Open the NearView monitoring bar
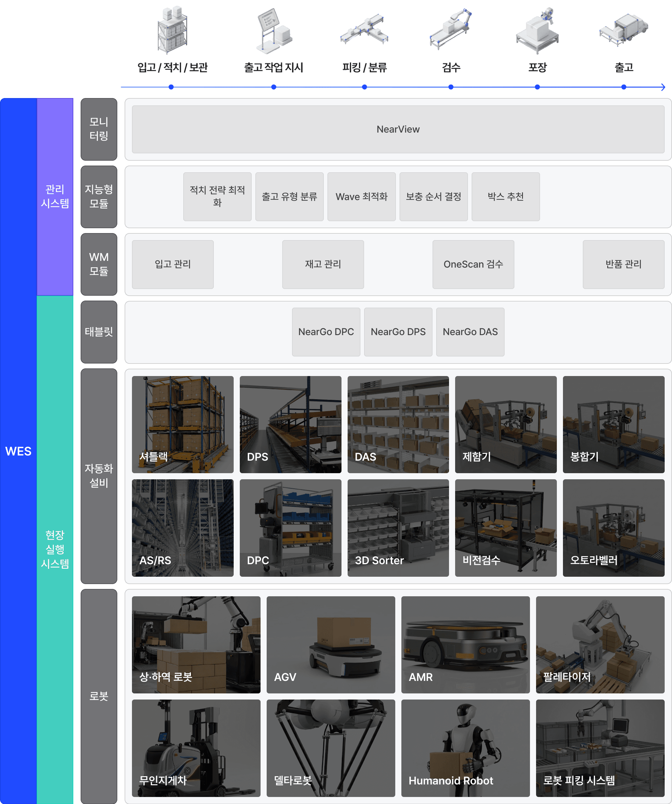This screenshot has height=804, width=672. (x=398, y=130)
